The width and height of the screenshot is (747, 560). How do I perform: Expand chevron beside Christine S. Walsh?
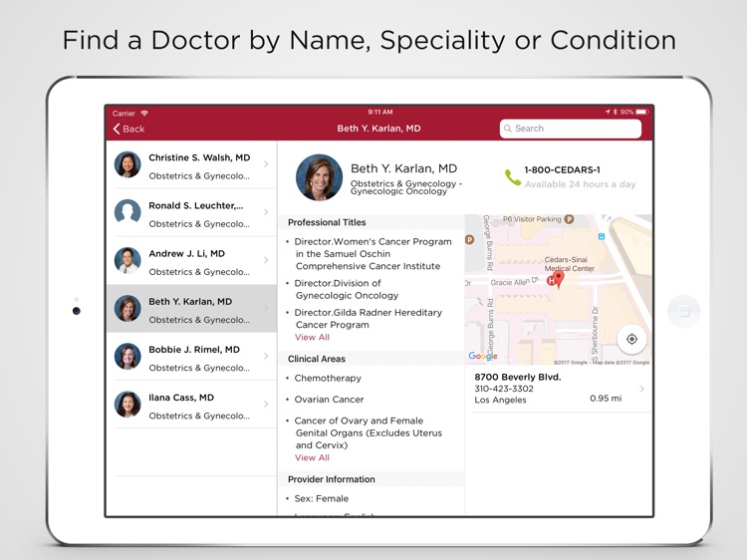pos(266,164)
